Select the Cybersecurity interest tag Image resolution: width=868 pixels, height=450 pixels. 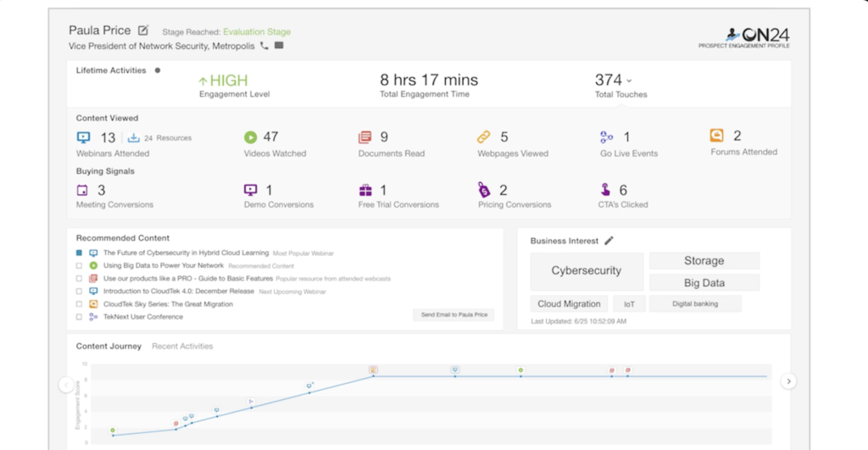pyautogui.click(x=587, y=271)
